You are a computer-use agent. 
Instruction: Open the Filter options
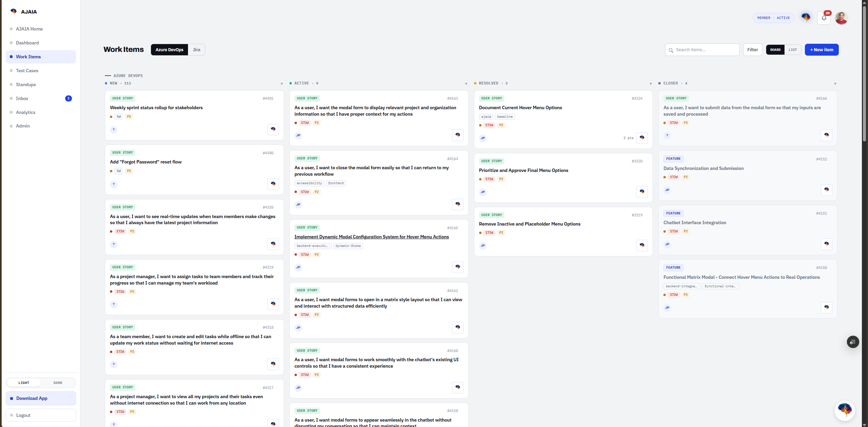753,50
